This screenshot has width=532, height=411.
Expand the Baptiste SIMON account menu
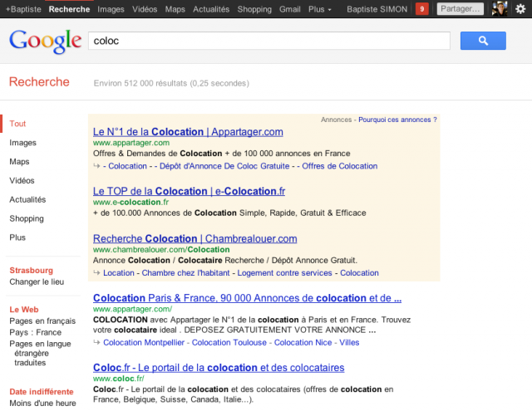(x=377, y=9)
